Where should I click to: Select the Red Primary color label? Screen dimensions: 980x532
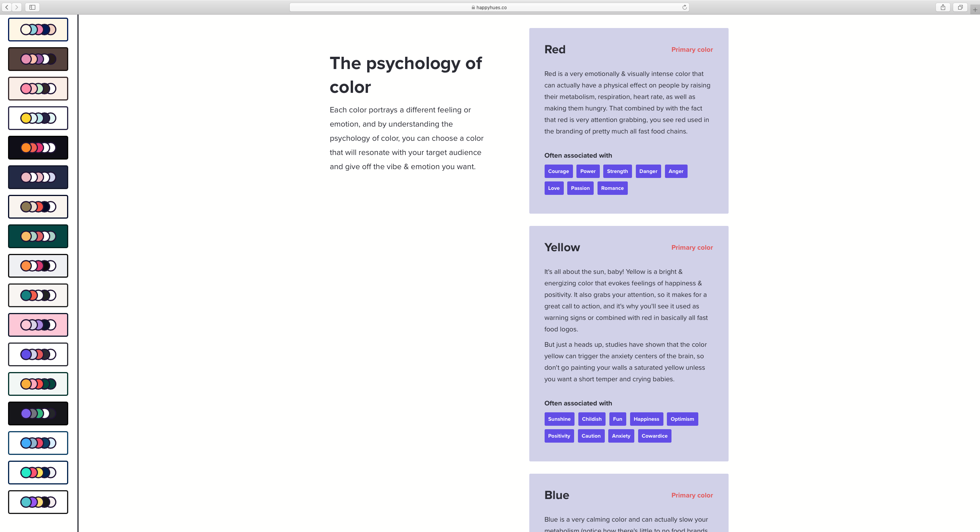[692, 50]
